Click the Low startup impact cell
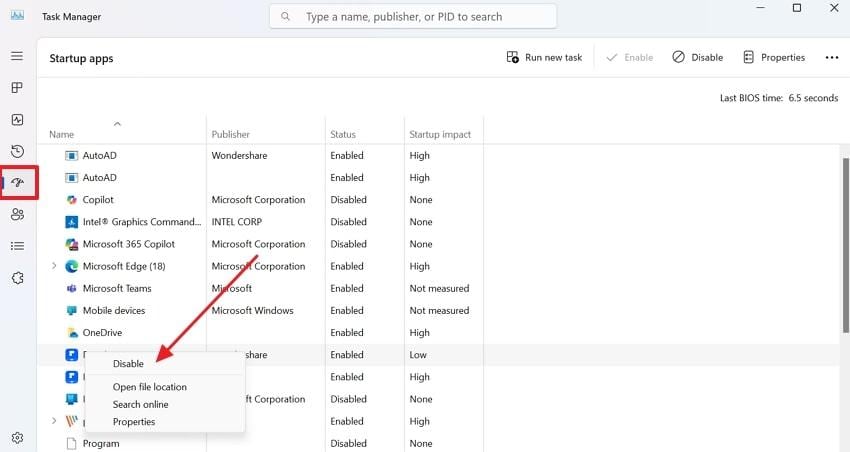Viewport: 850px width, 452px height. [418, 355]
